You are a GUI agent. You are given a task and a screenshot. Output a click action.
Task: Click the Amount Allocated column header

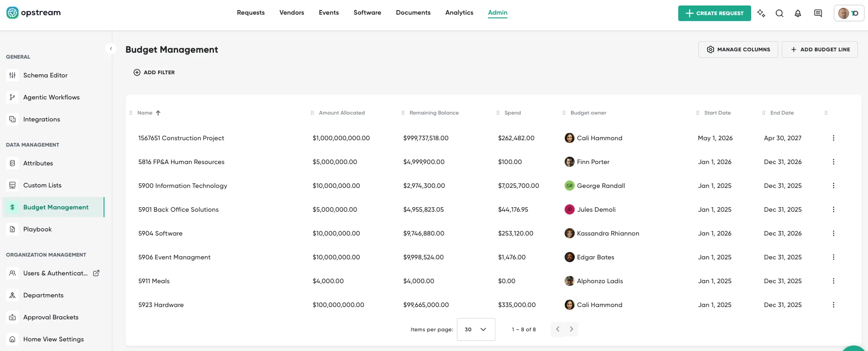coord(342,113)
